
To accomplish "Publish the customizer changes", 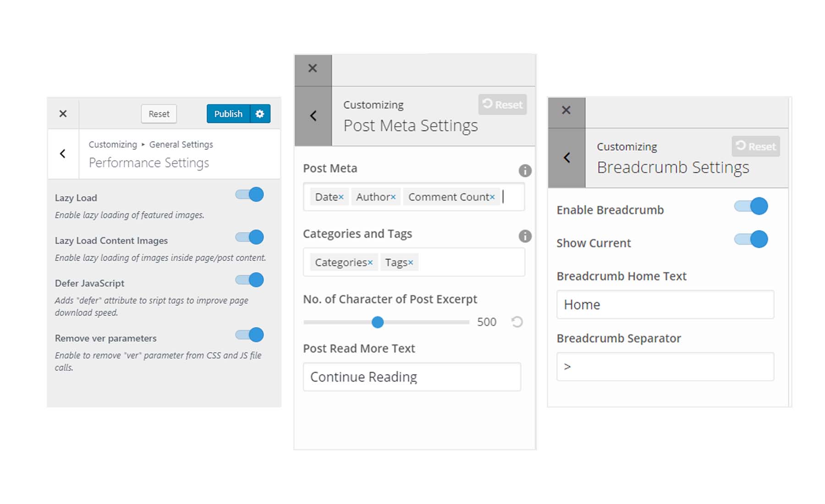I will 228,114.
